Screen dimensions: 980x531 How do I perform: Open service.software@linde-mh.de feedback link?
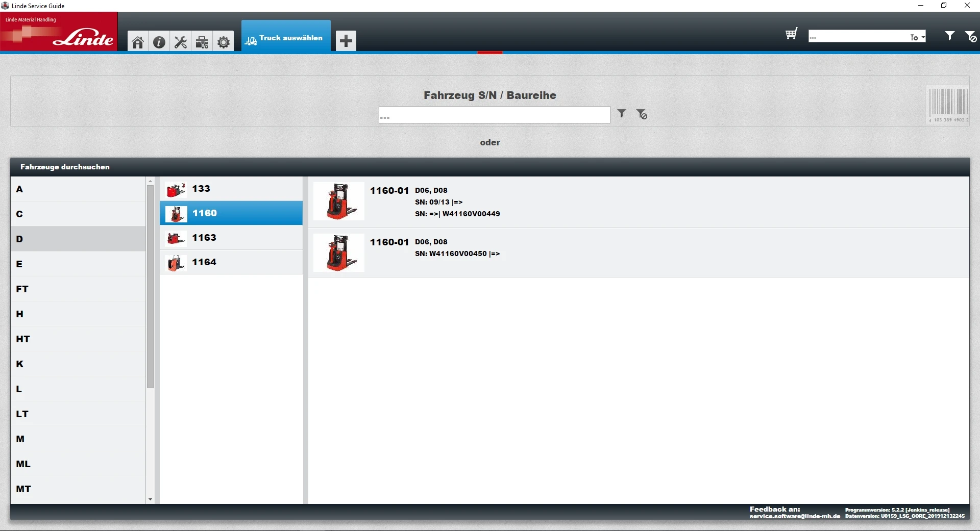pyautogui.click(x=795, y=516)
